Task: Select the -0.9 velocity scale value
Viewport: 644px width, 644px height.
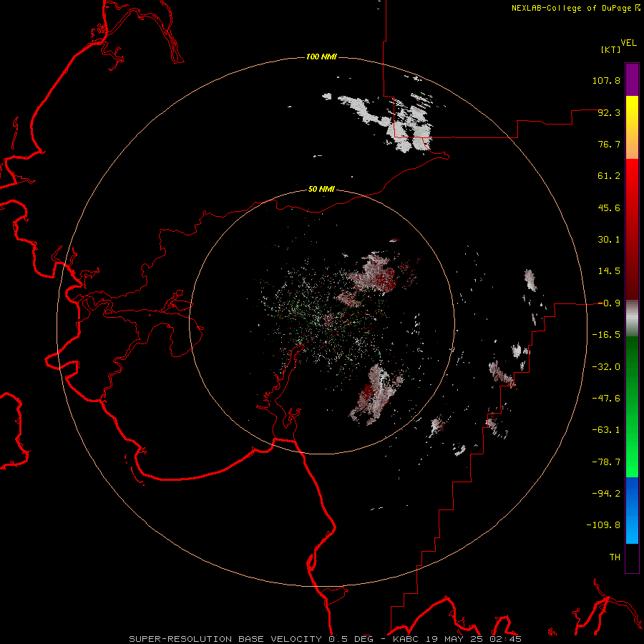Action: 609,303
